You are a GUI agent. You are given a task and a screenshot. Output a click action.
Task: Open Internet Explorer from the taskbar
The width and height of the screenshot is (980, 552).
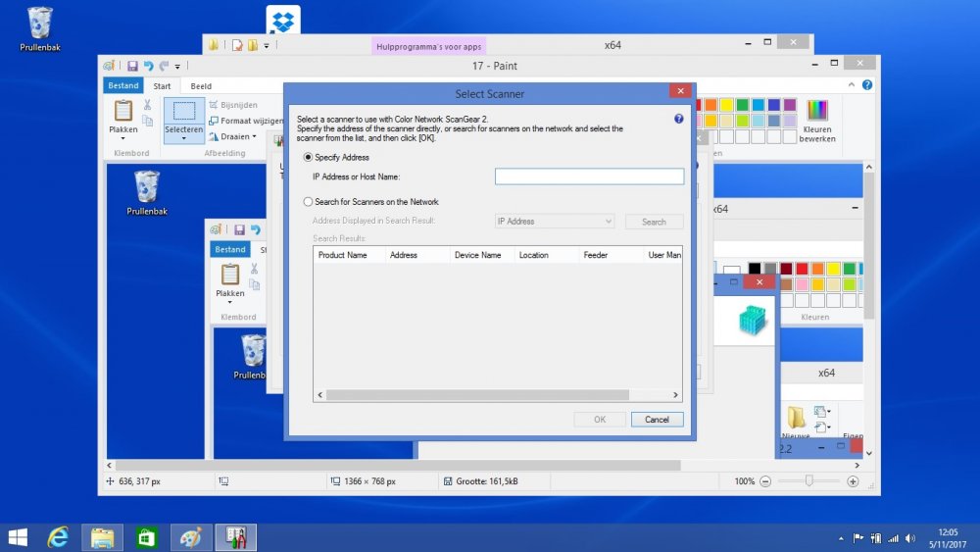coord(59,537)
